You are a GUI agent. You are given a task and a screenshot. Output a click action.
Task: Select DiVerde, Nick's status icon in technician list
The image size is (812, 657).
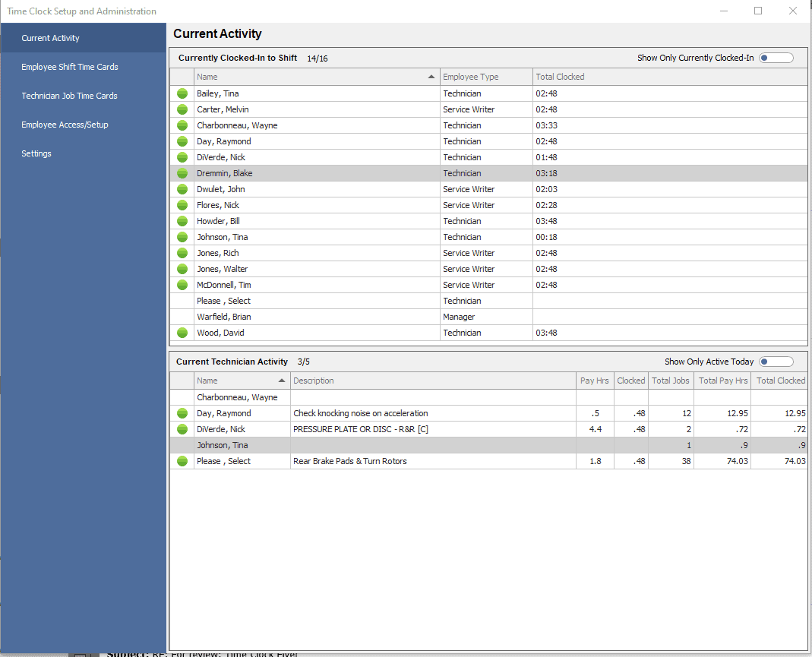(182, 428)
